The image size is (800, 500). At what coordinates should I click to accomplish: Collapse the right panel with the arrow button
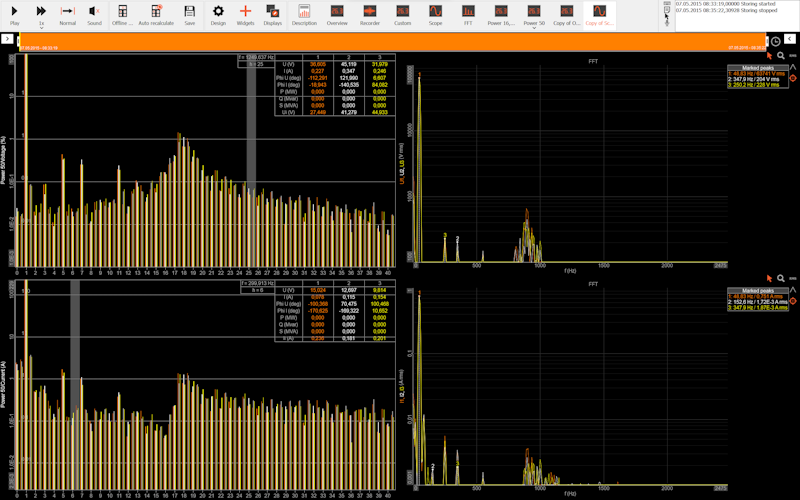click(790, 39)
